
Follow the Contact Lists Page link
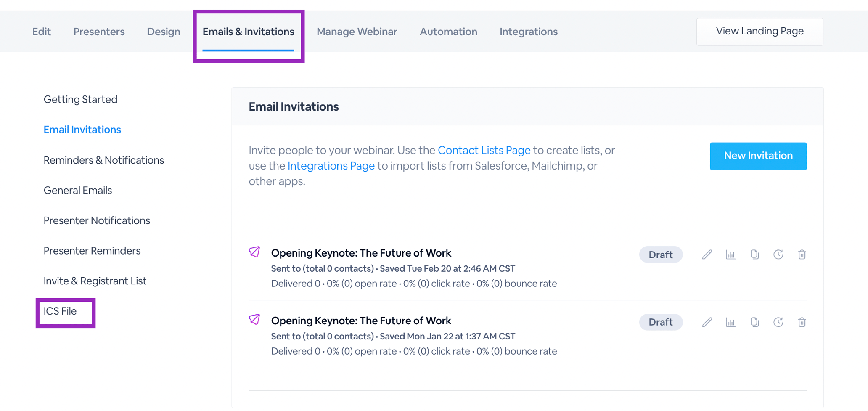[x=484, y=150]
